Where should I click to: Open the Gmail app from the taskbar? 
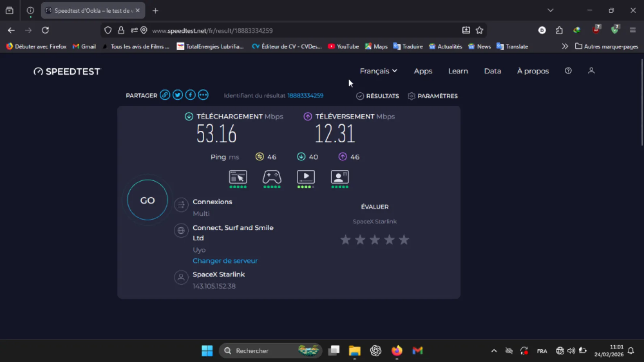coord(417,351)
